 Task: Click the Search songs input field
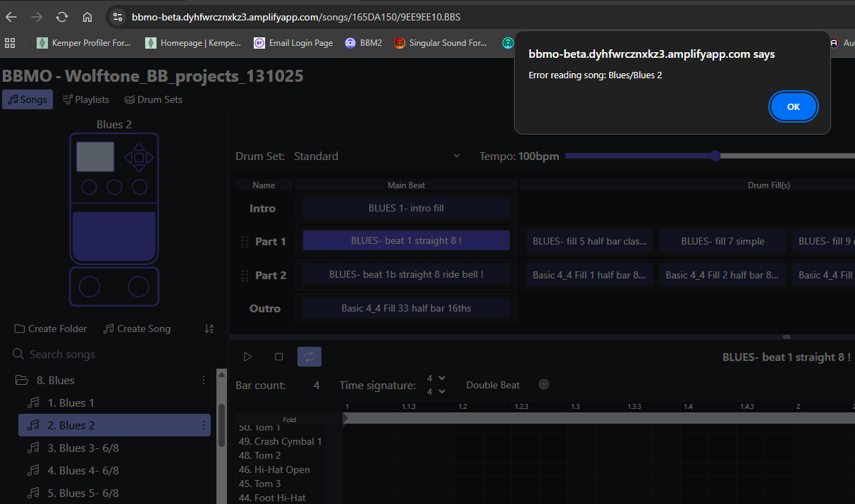pyautogui.click(x=113, y=354)
